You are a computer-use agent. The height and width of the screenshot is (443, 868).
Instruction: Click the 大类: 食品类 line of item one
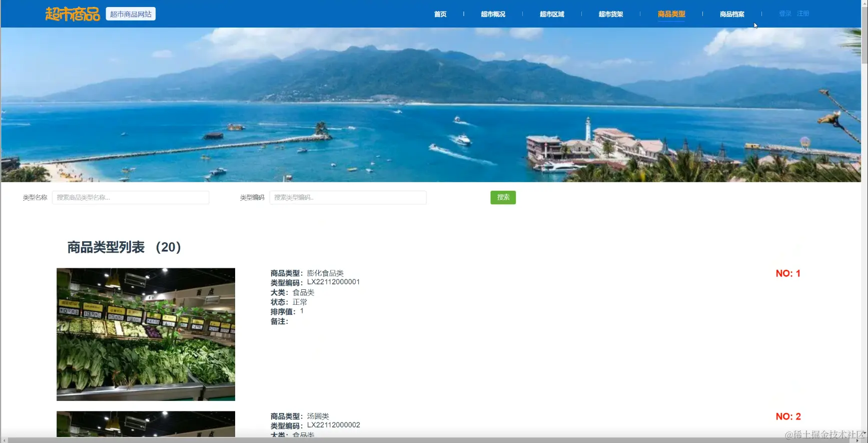click(x=292, y=292)
